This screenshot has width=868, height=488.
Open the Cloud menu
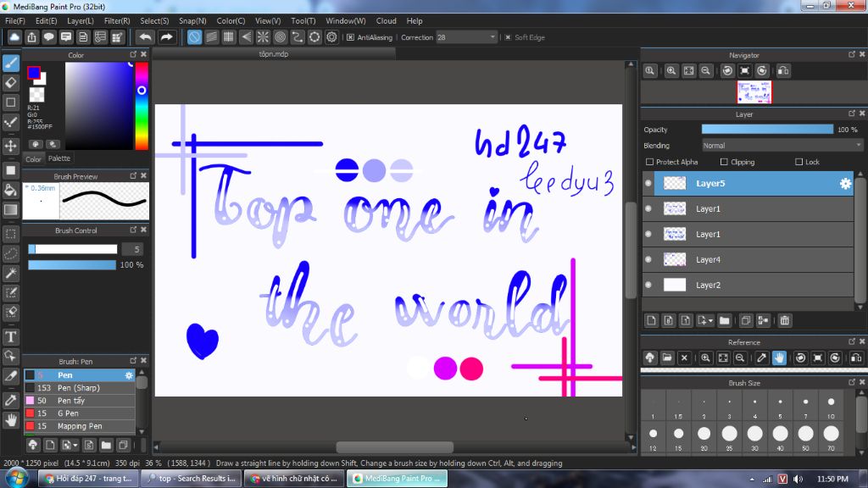point(386,20)
